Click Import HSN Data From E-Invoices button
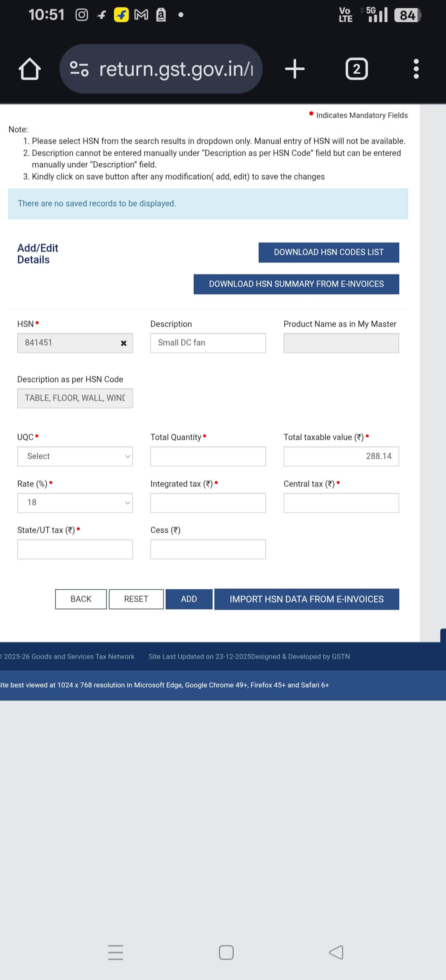Image resolution: width=446 pixels, height=980 pixels. click(306, 599)
